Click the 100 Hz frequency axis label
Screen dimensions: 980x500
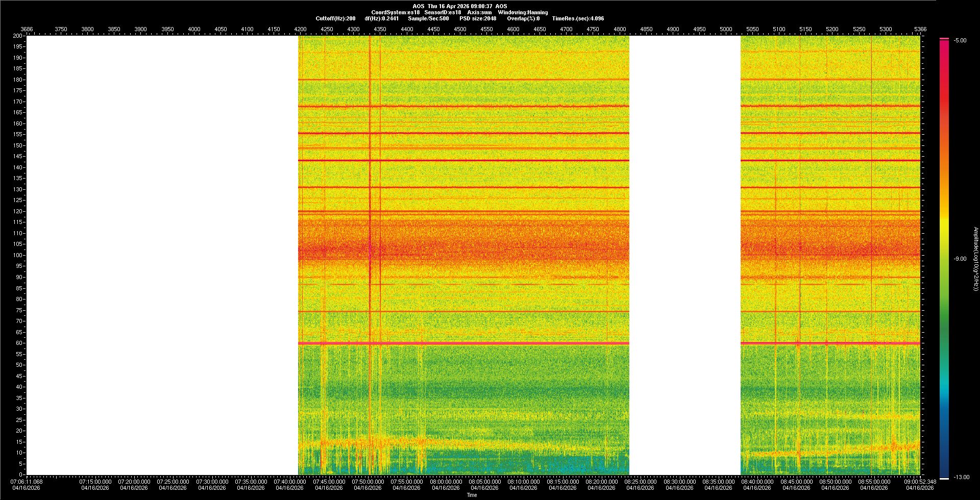click(x=18, y=255)
